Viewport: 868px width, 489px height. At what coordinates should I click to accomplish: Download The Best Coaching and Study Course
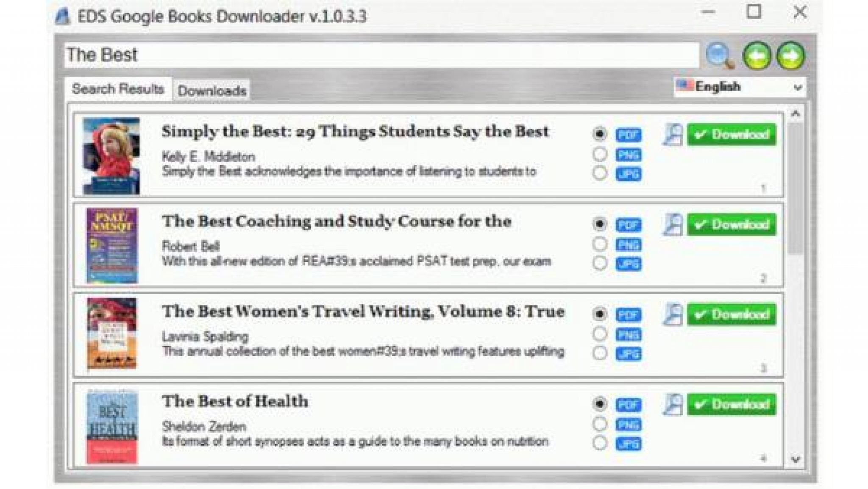tap(732, 225)
